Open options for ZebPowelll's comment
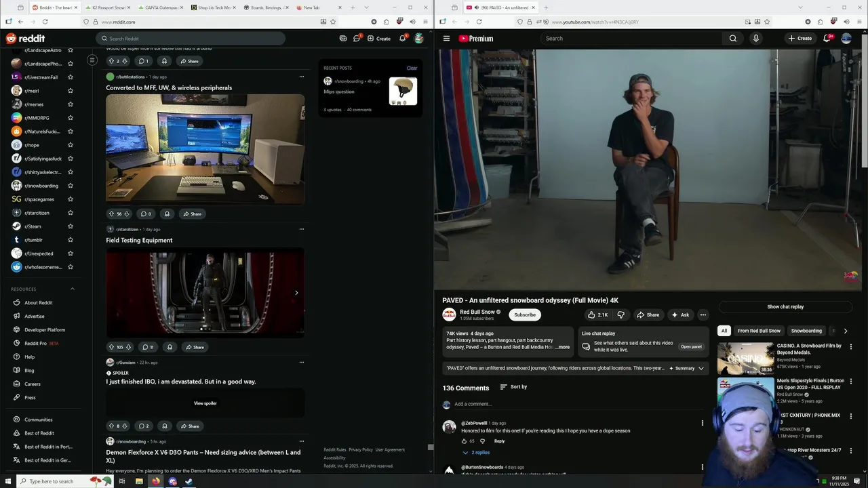This screenshot has height=488, width=868. click(x=703, y=423)
